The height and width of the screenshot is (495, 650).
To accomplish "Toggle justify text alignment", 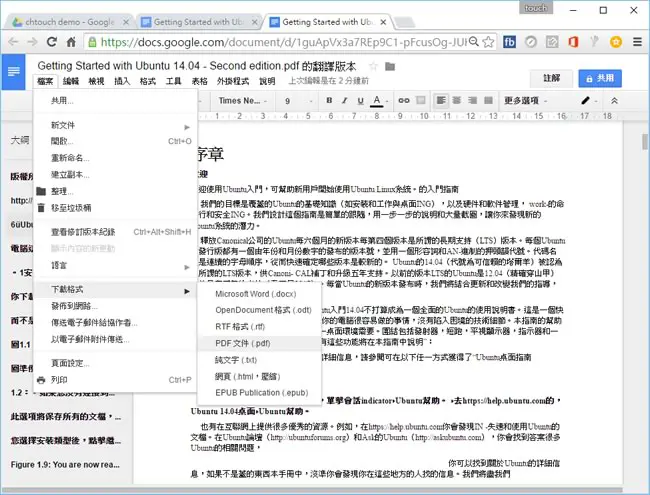I will (x=488, y=100).
